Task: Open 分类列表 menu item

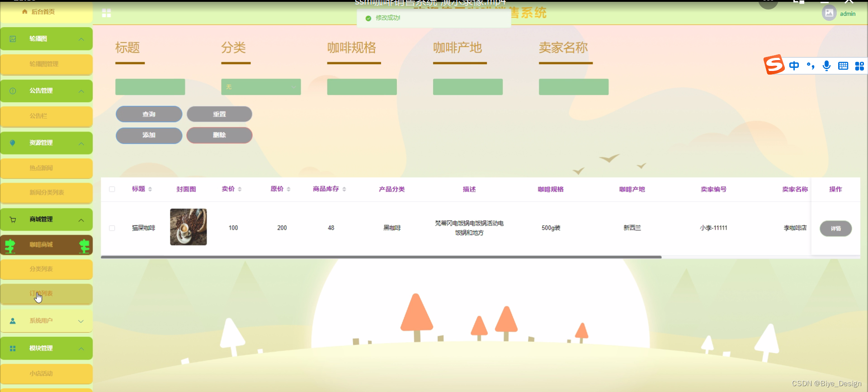Action: [x=46, y=269]
